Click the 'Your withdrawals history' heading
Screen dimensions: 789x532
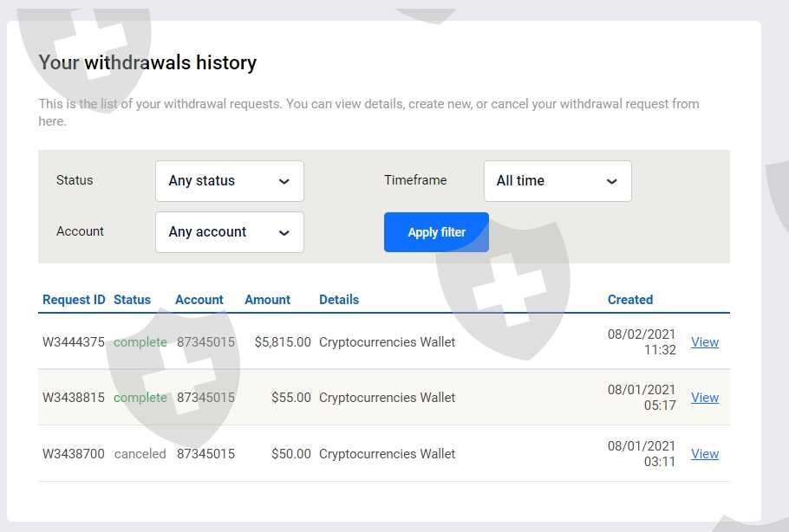[147, 62]
